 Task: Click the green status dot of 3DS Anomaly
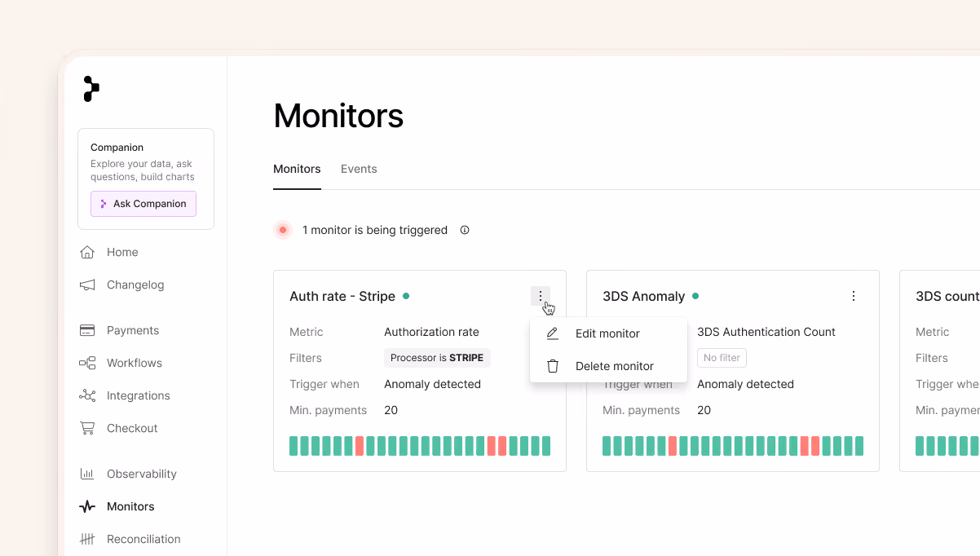[695, 296]
